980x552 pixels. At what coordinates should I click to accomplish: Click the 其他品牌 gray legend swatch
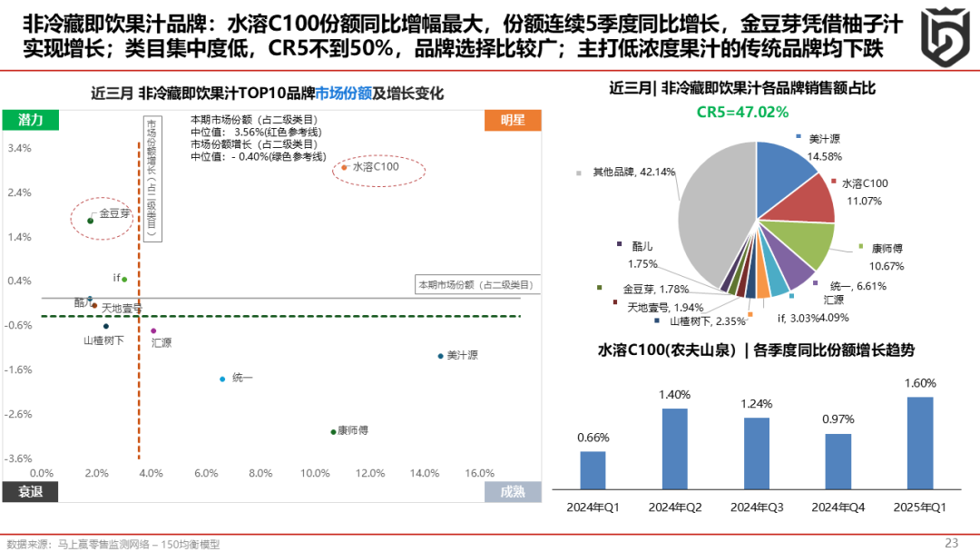click(x=579, y=172)
